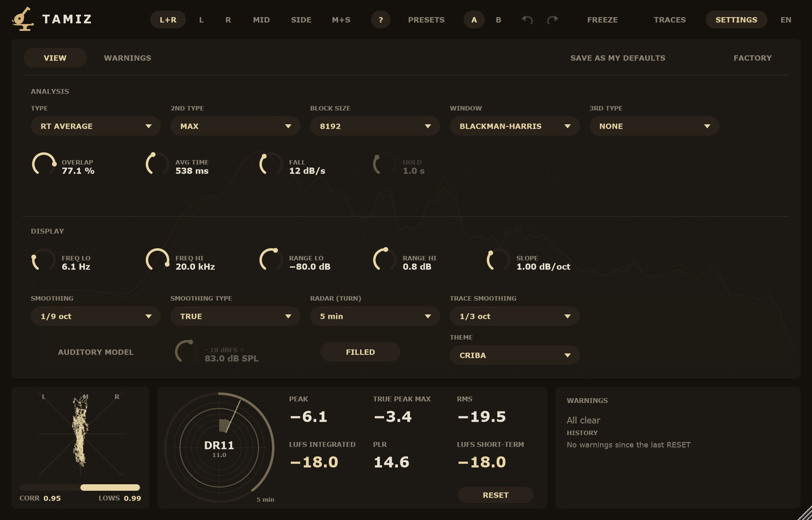Switch to the WARNINGS tab

pyautogui.click(x=127, y=58)
